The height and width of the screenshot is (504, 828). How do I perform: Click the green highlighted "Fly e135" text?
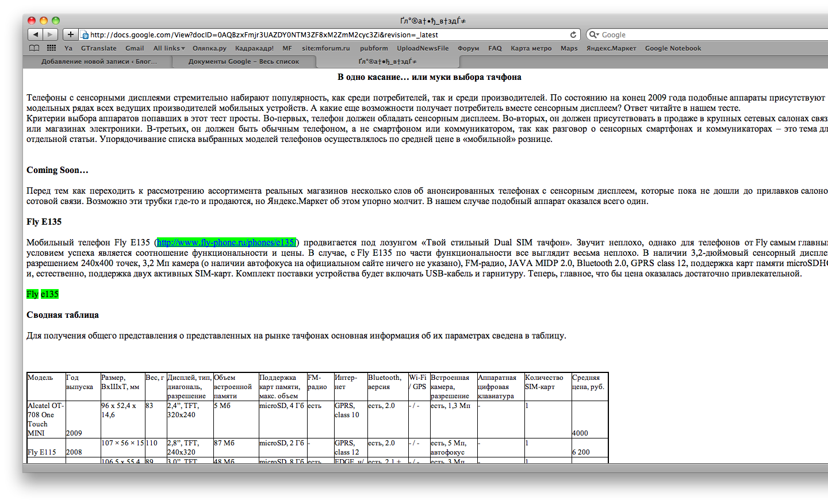click(x=43, y=294)
